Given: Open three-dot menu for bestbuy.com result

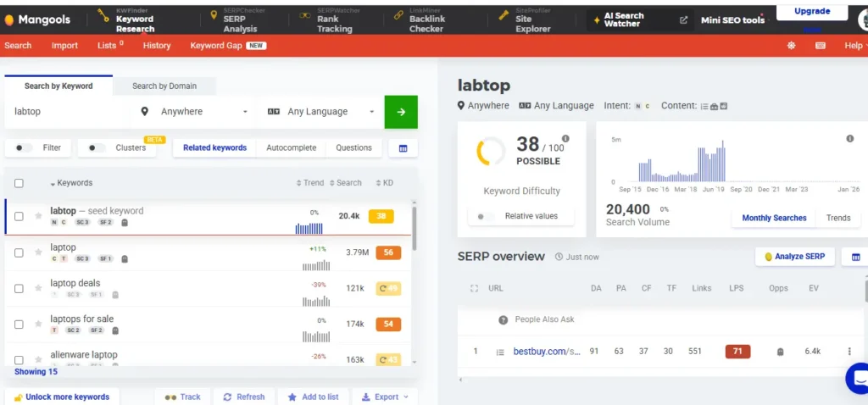Looking at the screenshot, I should click(849, 352).
